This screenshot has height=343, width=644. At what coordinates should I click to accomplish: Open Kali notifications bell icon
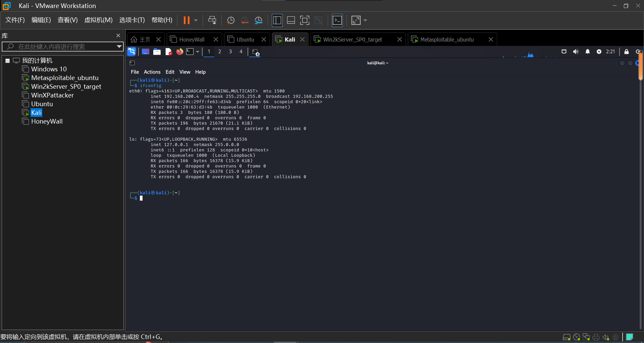point(588,52)
